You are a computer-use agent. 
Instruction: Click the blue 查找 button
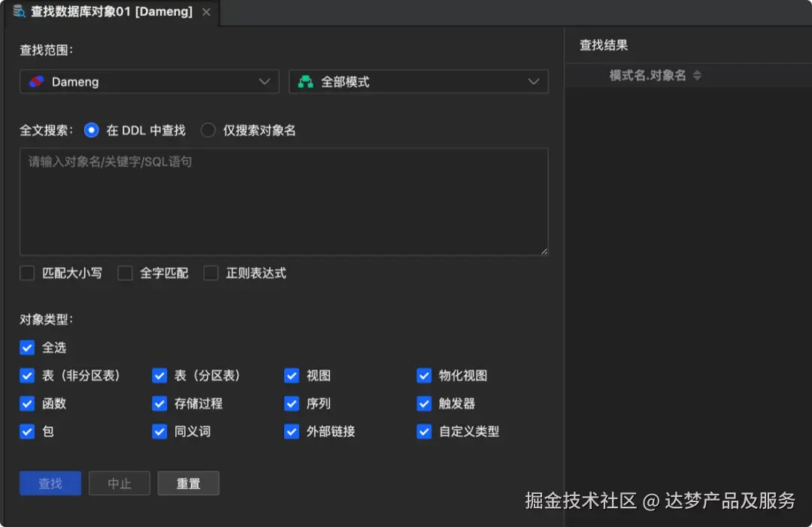tap(50, 483)
